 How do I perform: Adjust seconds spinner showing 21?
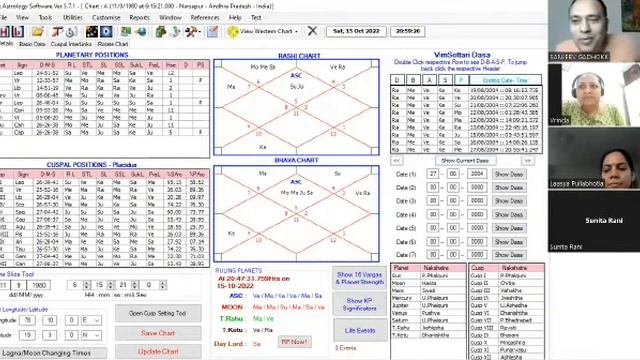135,285
